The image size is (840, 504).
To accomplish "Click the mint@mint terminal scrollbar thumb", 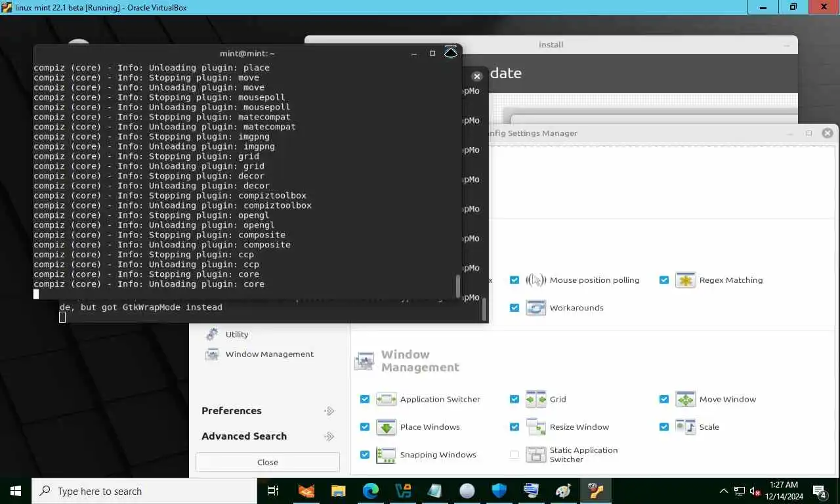I will [x=458, y=285].
